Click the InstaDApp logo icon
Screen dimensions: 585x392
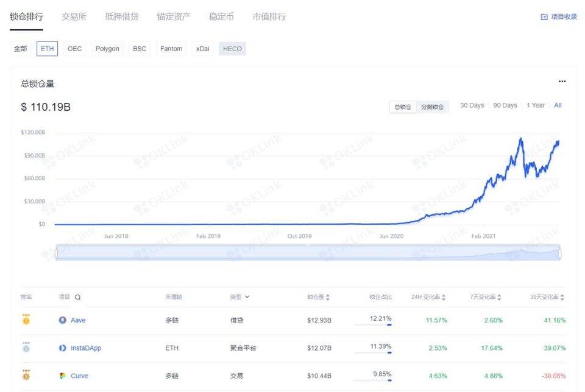[62, 348]
